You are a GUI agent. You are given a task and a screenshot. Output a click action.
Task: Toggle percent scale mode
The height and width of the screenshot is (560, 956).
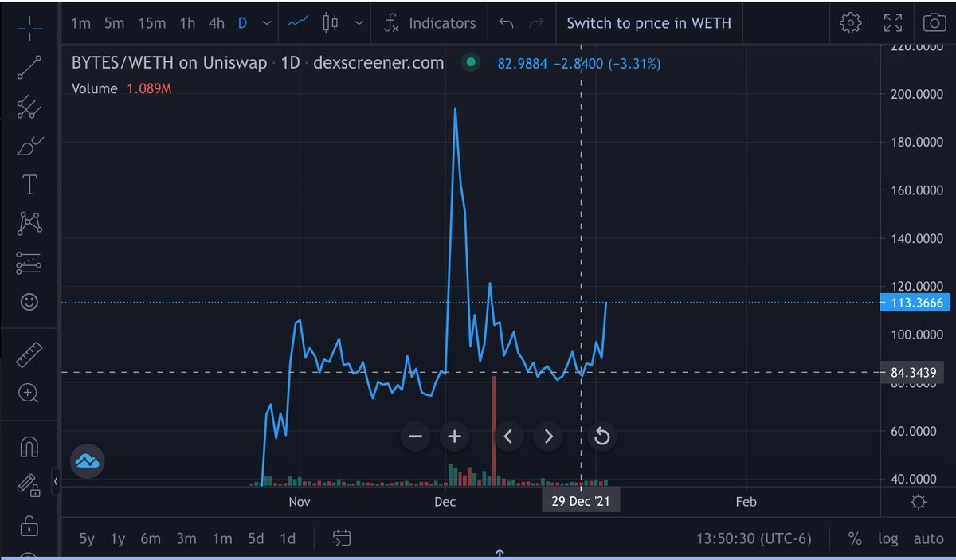click(855, 538)
